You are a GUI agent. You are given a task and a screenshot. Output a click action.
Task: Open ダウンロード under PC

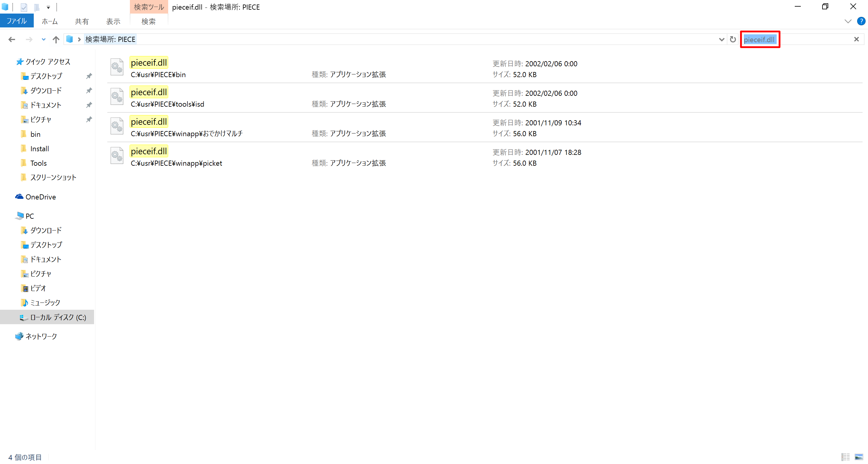point(46,230)
